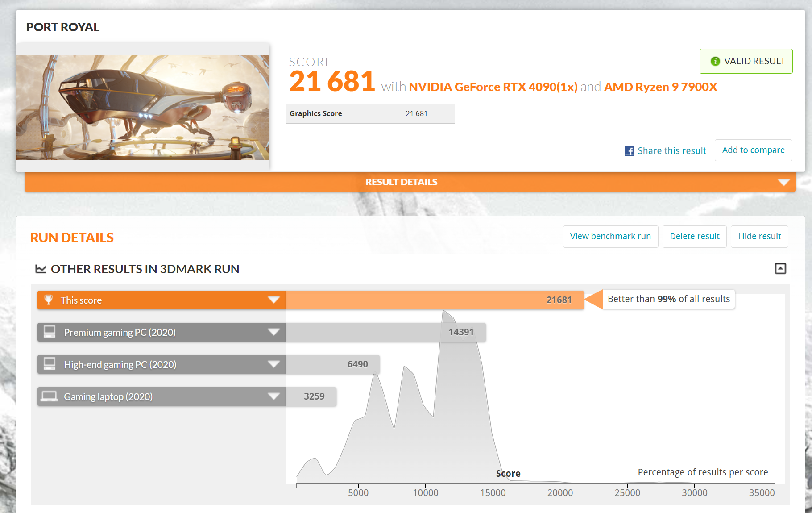This screenshot has width=812, height=513.
Task: Click the OTHER RESULTS IN 3DMARK RUN heading
Action: [x=145, y=269]
